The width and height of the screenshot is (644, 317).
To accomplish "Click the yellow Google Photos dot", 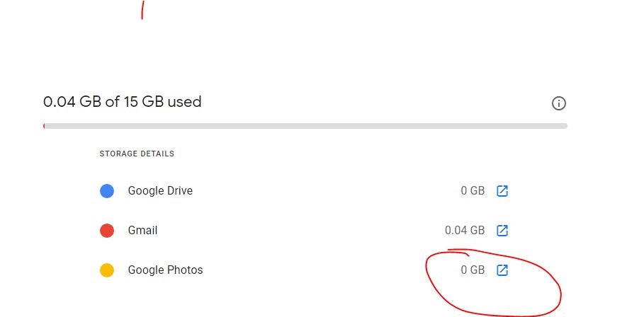I will [107, 270].
